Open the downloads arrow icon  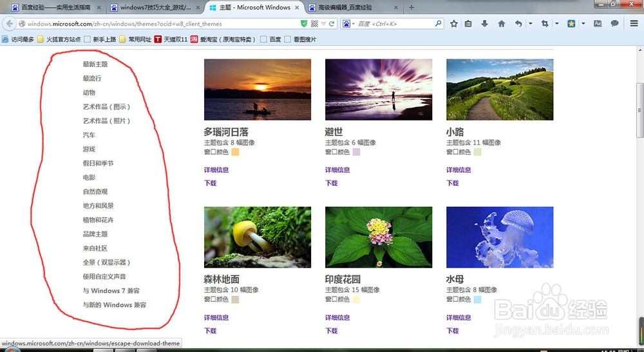click(x=485, y=24)
